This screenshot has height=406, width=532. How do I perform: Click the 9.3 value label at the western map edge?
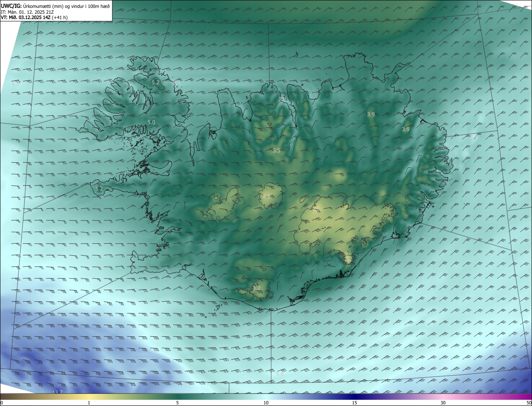15,83
